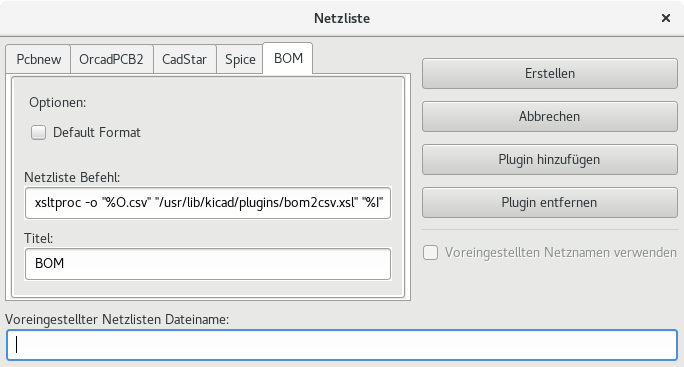
Task: Select the CadStar tab
Action: point(185,59)
